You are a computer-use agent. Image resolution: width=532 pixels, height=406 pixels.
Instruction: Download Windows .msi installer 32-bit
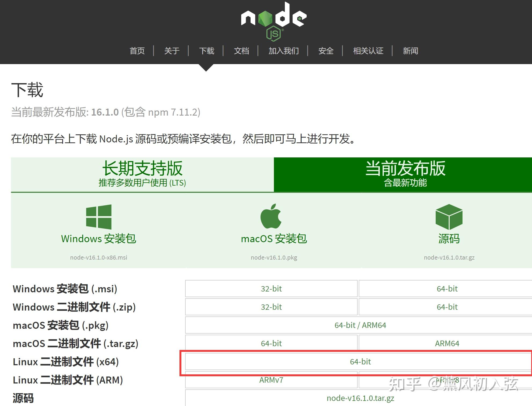tap(271, 289)
